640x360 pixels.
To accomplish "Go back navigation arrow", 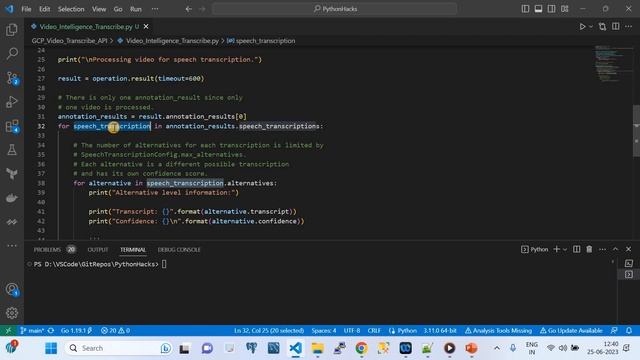I will tap(189, 9).
